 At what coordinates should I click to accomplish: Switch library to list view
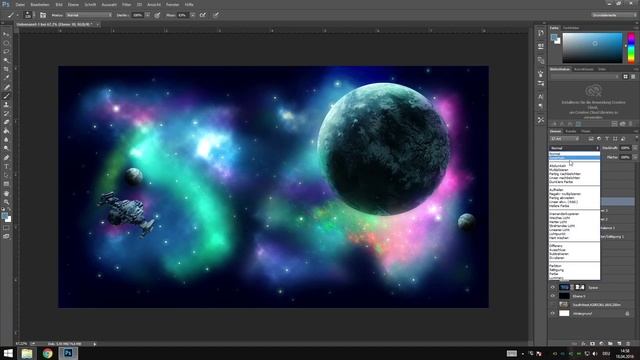click(x=633, y=76)
